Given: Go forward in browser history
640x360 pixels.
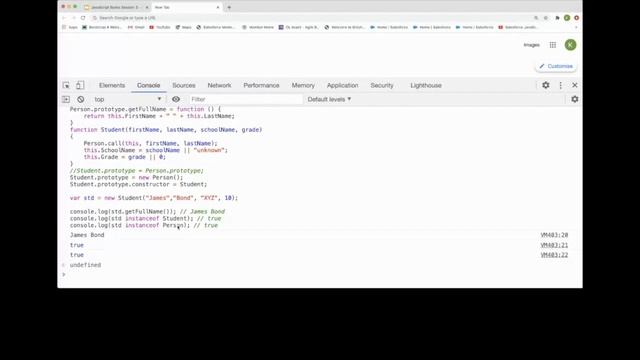Looking at the screenshot, I should coord(73,18).
